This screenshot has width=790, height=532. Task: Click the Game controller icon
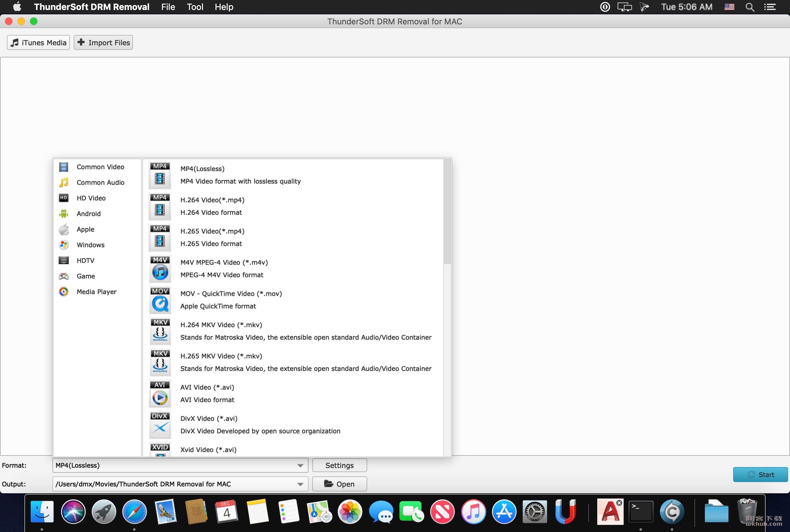pos(63,276)
